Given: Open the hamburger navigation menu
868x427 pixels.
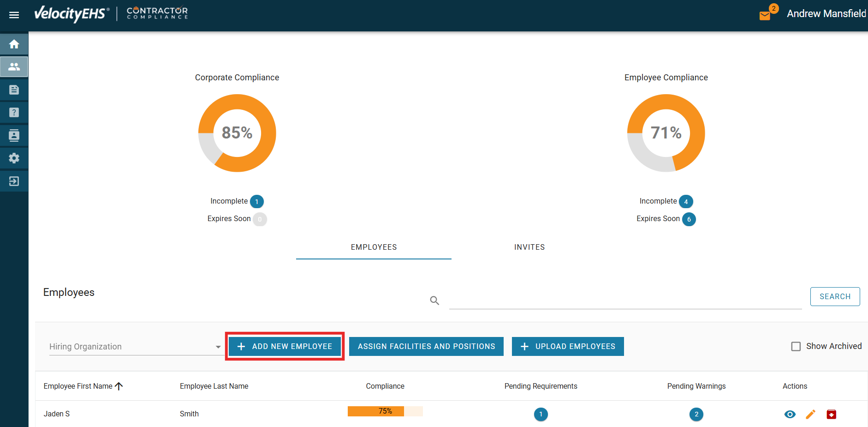Looking at the screenshot, I should 14,15.
